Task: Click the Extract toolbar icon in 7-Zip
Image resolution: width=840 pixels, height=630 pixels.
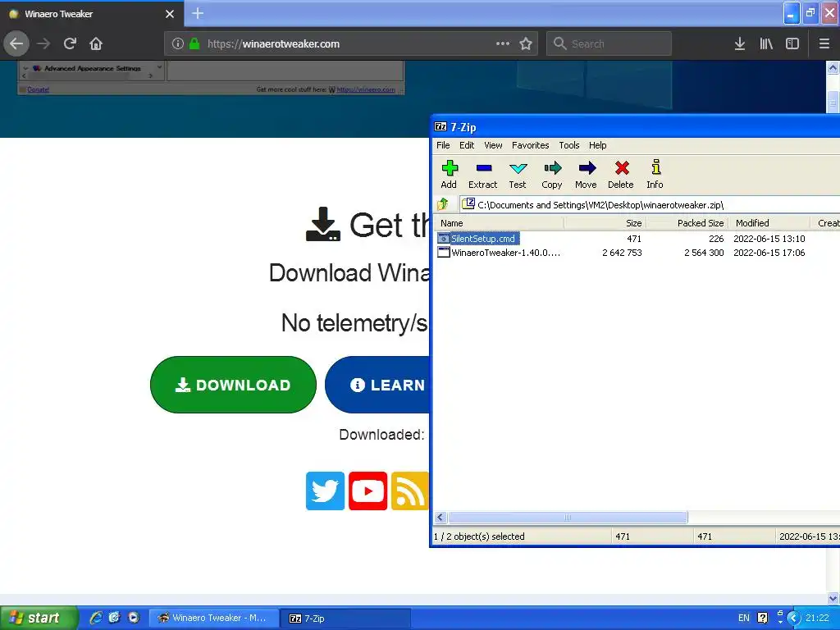Action: pos(483,174)
